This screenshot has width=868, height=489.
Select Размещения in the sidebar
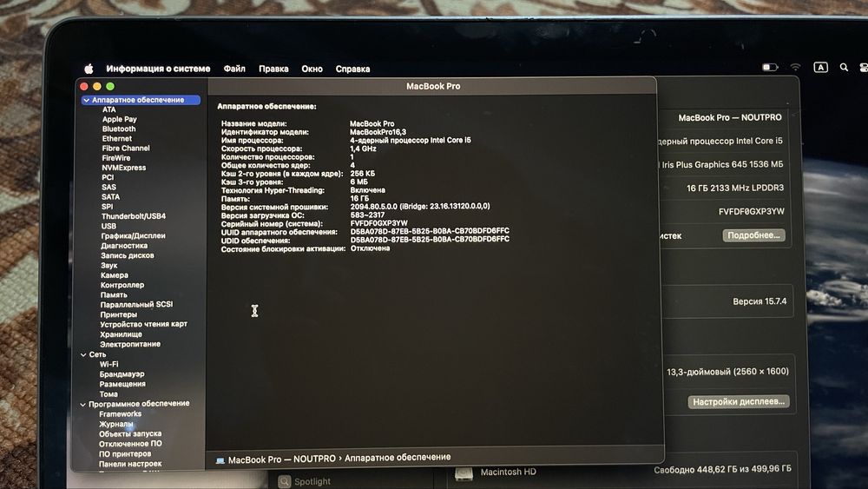coord(122,384)
